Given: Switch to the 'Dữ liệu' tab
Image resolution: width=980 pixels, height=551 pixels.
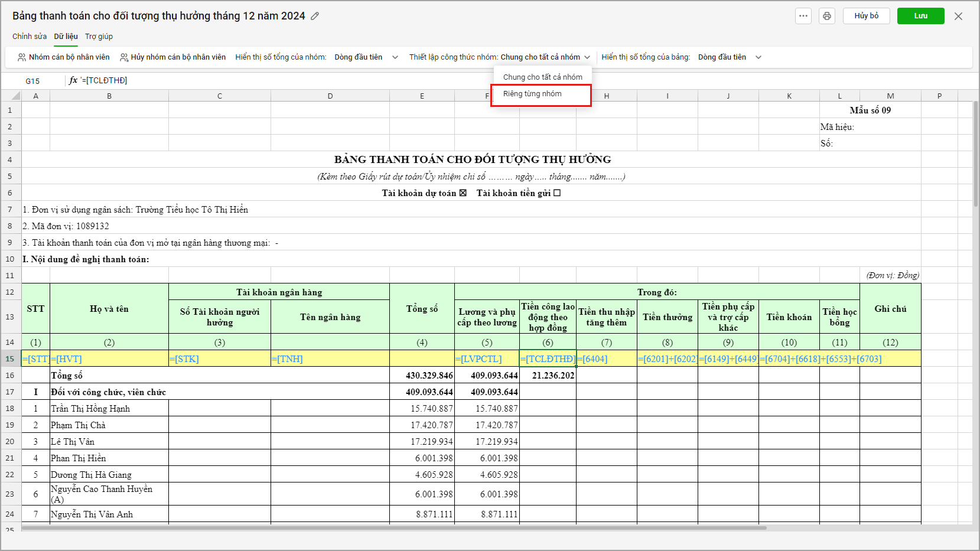Looking at the screenshot, I should tap(66, 37).
